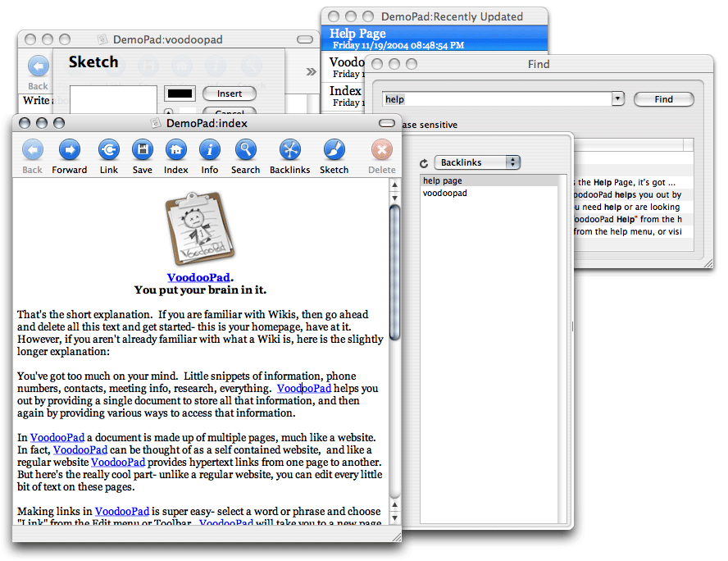728x561 pixels.
Task: Show page Info using the toolbar icon
Action: pos(210,150)
